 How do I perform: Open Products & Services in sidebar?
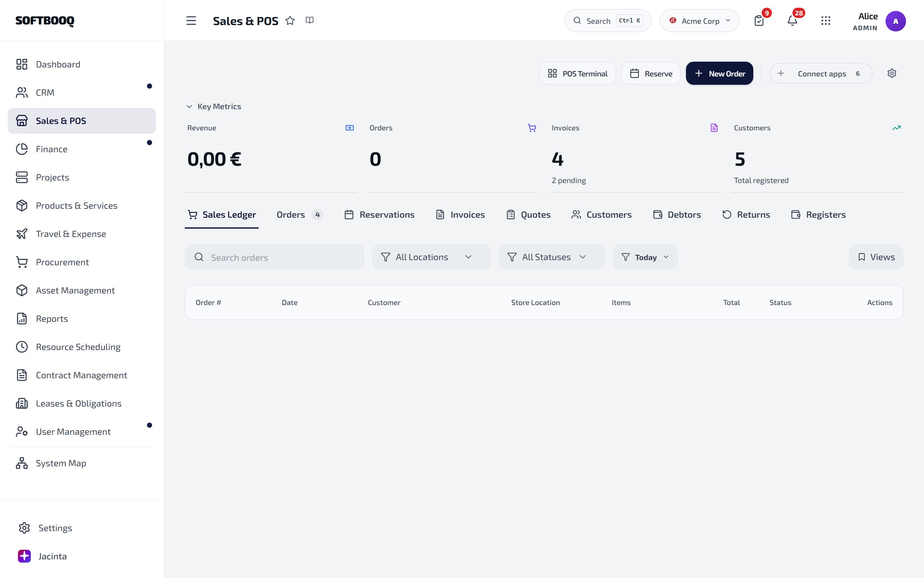[82, 206]
